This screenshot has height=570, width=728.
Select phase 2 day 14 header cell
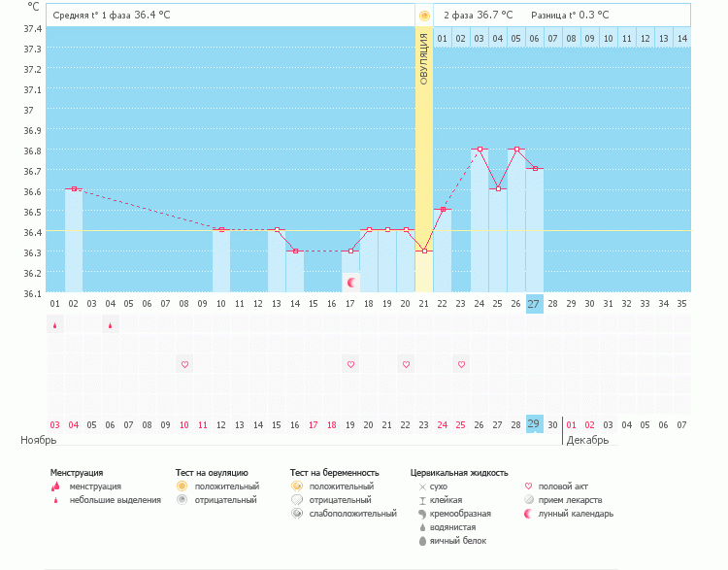681,39
